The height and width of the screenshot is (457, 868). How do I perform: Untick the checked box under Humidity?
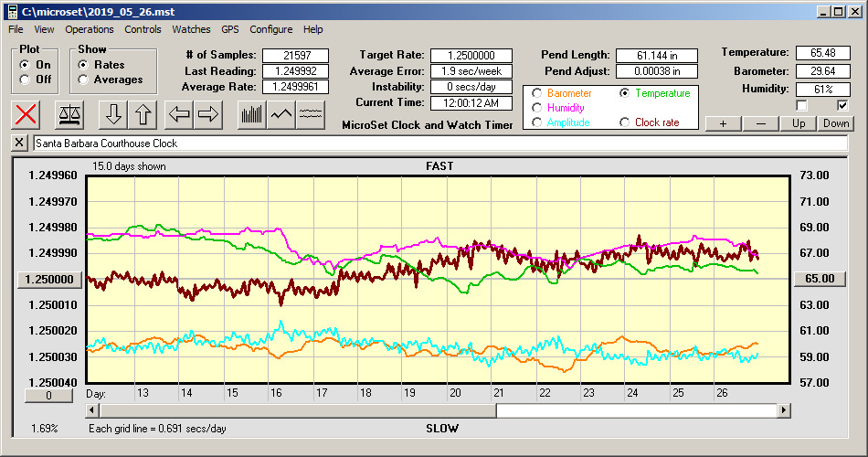[842, 105]
